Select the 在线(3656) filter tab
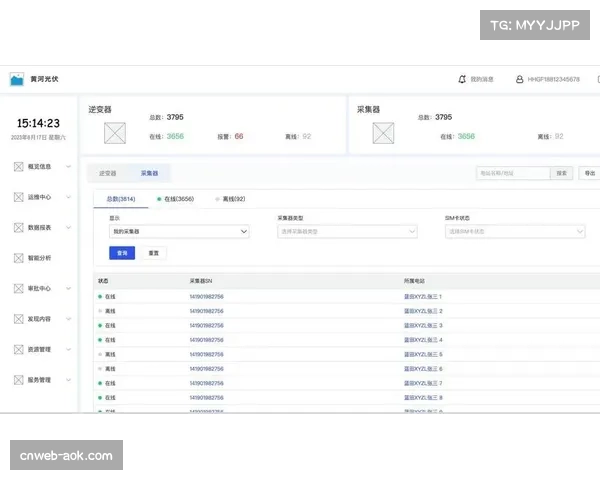Screen dimensions: 600x480 click(x=176, y=199)
